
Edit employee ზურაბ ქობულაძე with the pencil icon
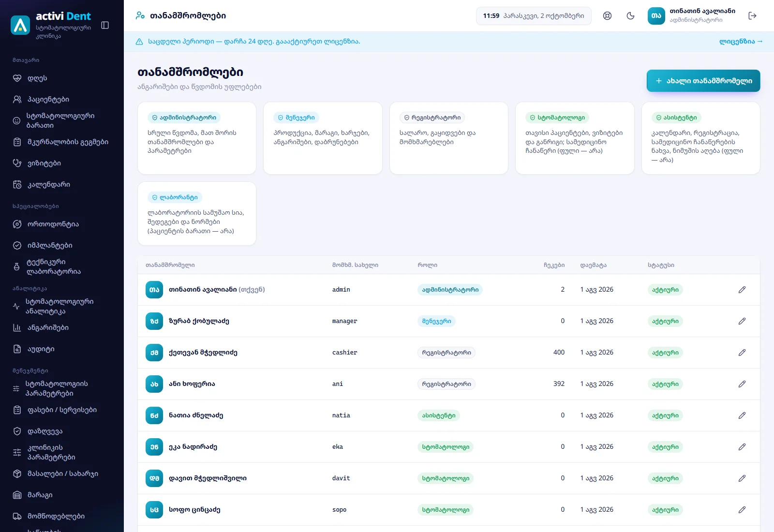(742, 321)
